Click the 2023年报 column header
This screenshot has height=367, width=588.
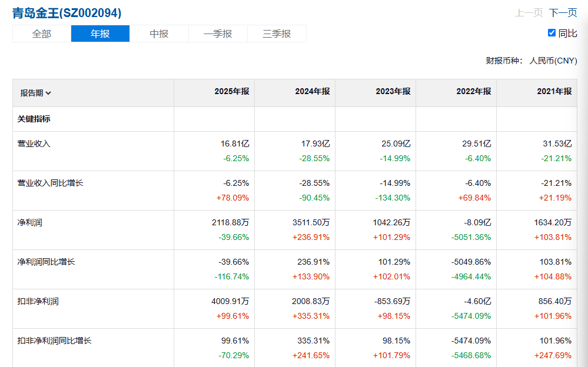pyautogui.click(x=393, y=92)
